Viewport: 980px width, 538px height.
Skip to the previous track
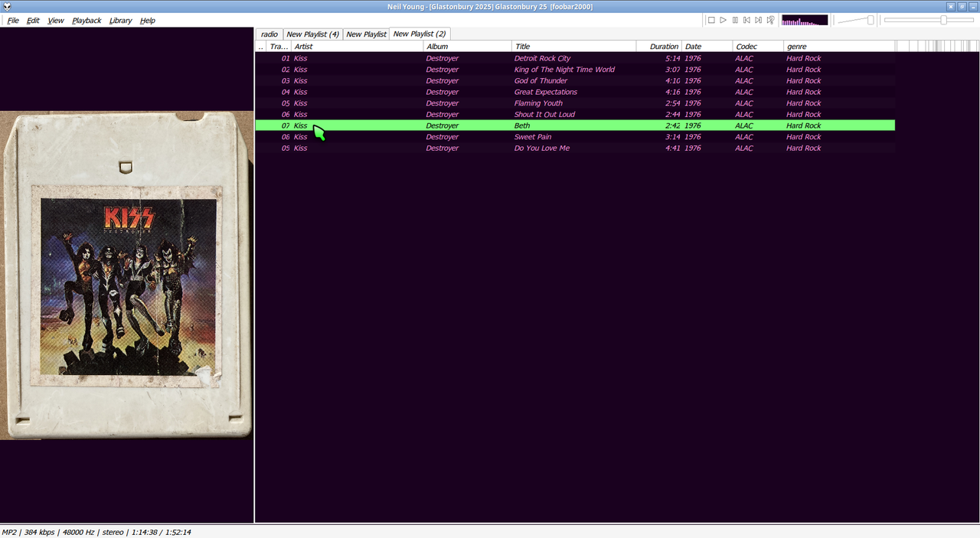pos(746,20)
